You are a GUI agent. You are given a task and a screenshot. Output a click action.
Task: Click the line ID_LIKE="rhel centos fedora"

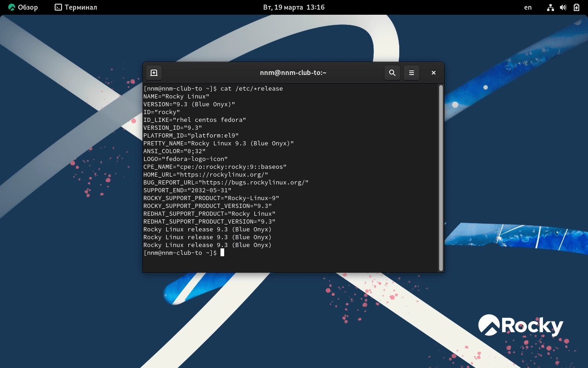pyautogui.click(x=195, y=120)
